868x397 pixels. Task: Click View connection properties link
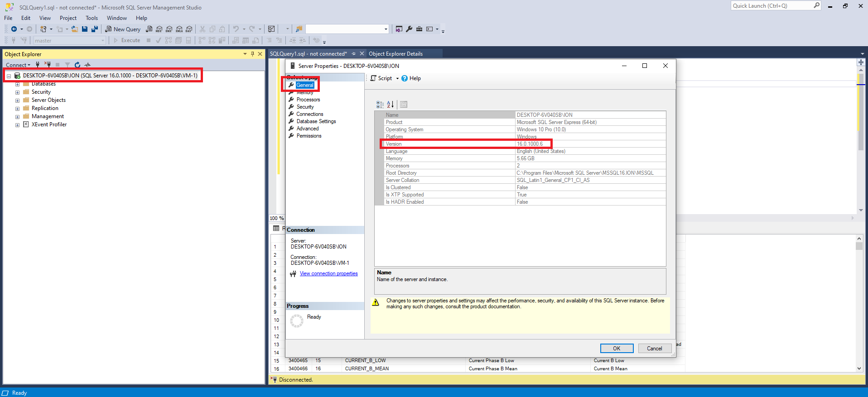point(329,273)
